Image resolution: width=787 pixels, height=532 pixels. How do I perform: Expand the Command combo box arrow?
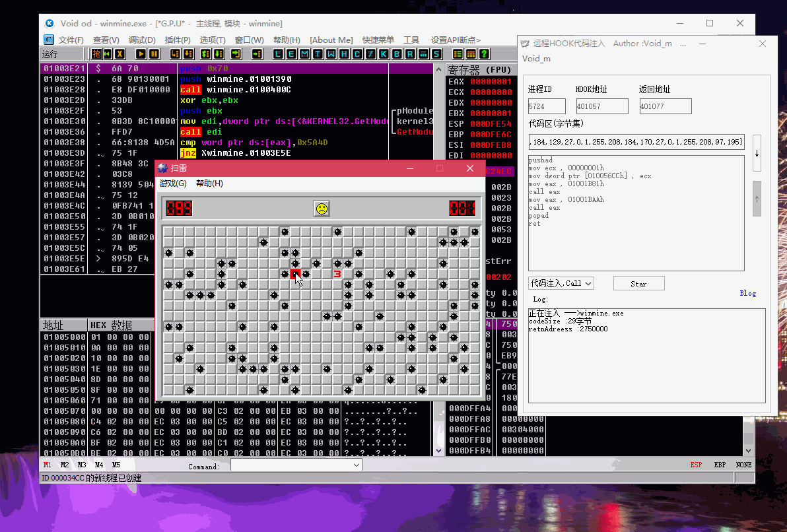pos(356,465)
